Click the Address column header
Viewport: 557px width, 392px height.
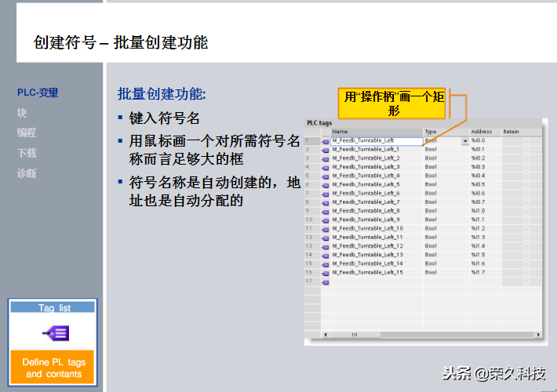tap(486, 132)
